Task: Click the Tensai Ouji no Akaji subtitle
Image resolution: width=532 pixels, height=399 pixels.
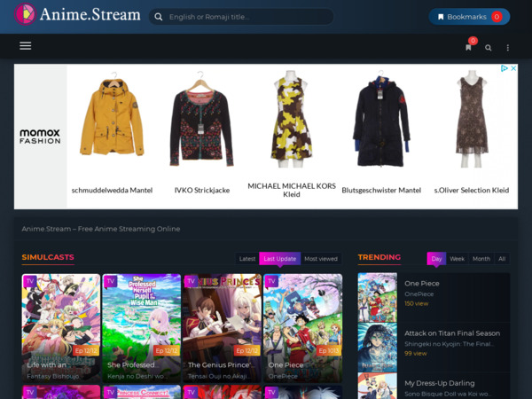Action: (219, 376)
